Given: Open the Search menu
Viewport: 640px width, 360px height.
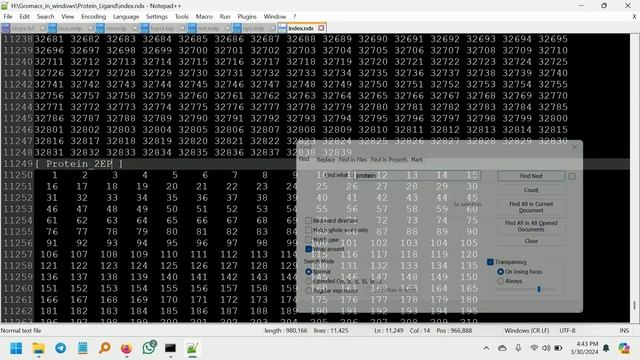Looking at the screenshot, I should tap(45, 17).
